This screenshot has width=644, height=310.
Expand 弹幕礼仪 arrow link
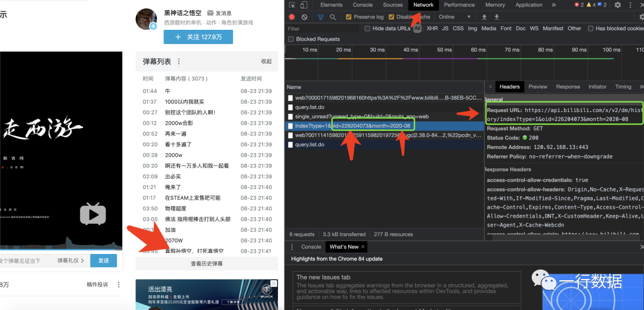(x=70, y=261)
